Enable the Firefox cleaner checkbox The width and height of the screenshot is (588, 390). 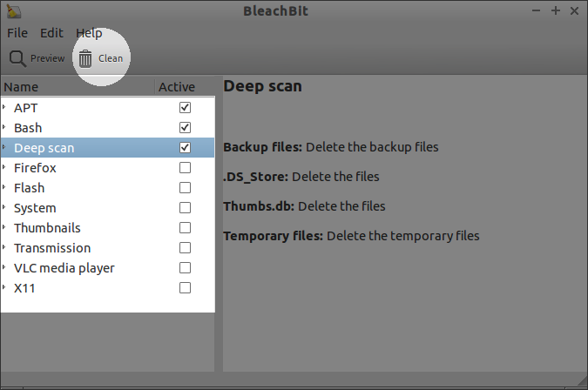click(185, 168)
